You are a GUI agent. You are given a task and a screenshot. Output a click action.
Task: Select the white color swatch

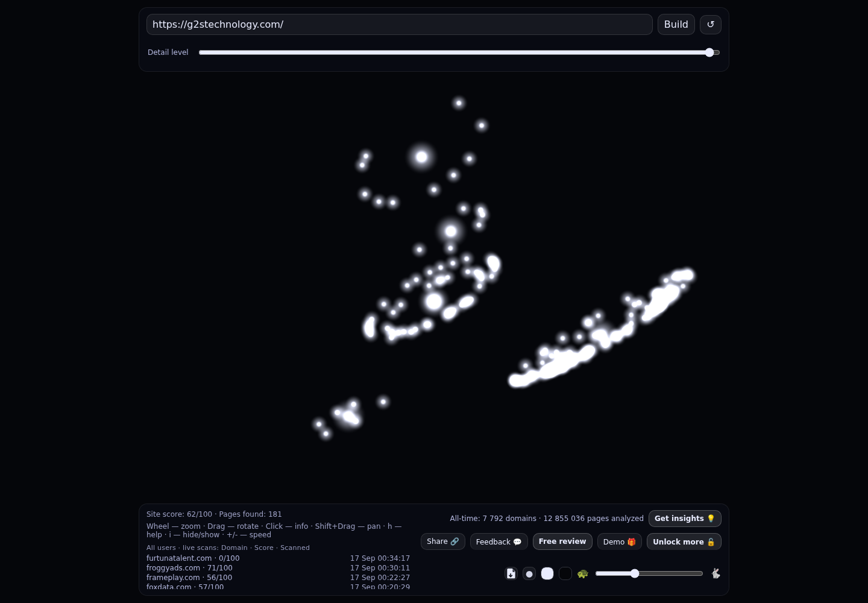547,573
